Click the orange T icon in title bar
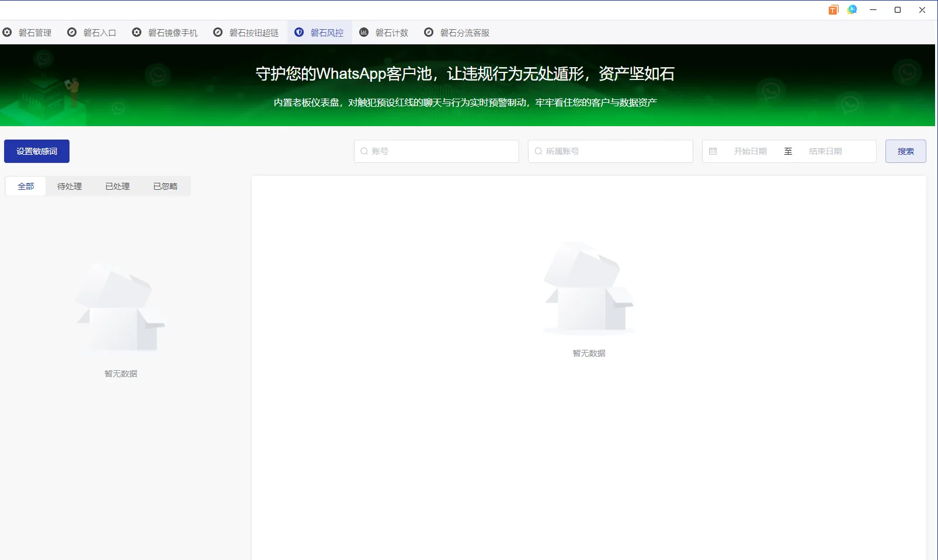Viewport: 938px width, 560px height. click(833, 9)
